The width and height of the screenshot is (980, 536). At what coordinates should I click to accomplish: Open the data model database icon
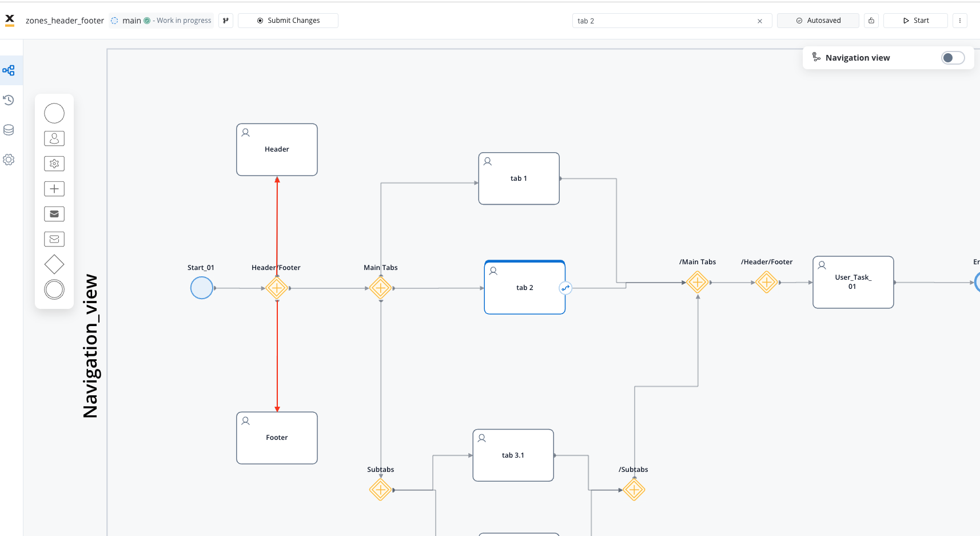point(9,130)
